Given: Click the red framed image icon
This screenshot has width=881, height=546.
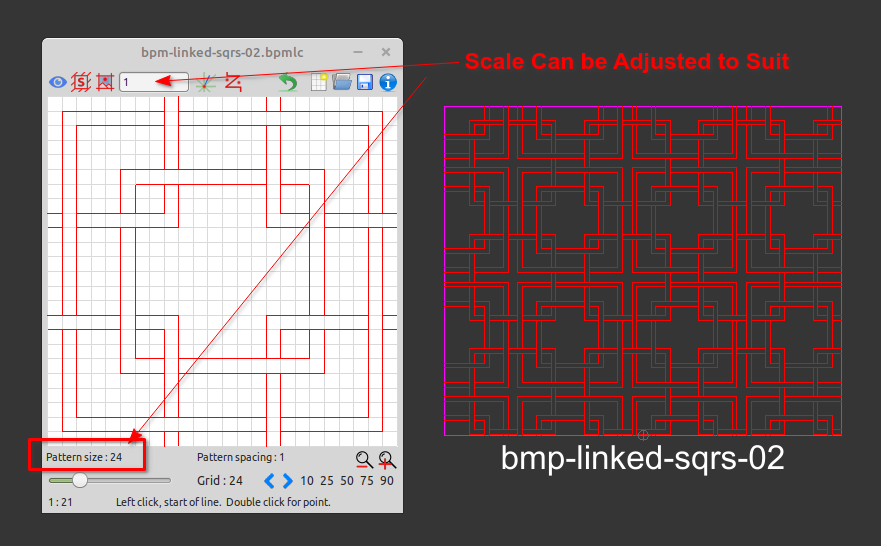Looking at the screenshot, I should (x=104, y=82).
